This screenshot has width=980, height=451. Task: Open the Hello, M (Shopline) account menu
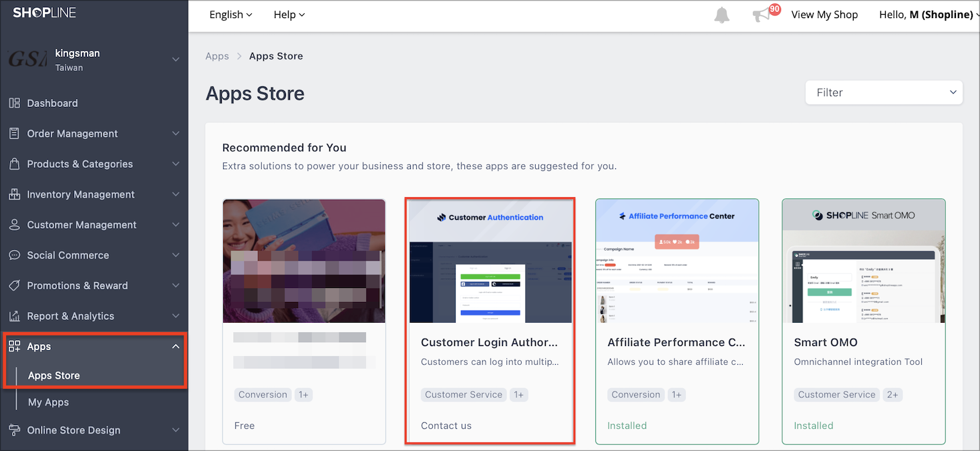(929, 15)
